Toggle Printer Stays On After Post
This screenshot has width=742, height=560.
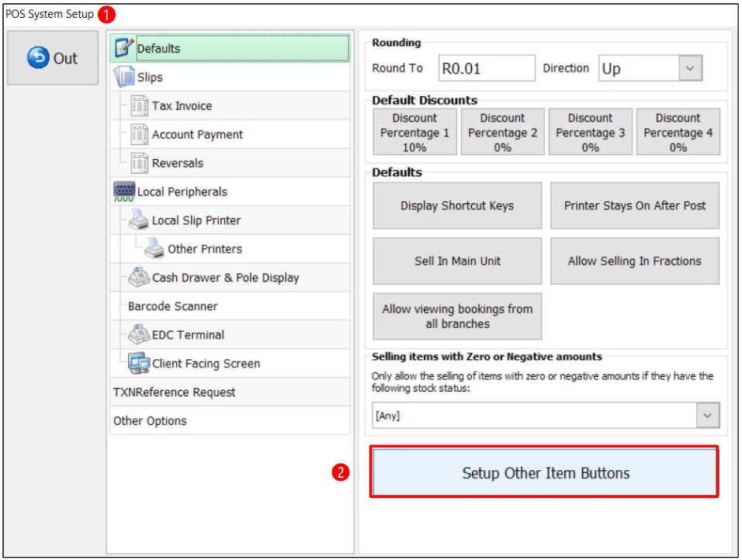[635, 206]
